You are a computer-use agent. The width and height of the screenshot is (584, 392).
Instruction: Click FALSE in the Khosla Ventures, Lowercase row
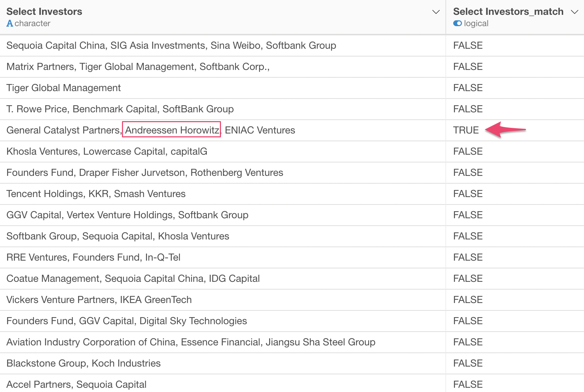tap(468, 152)
